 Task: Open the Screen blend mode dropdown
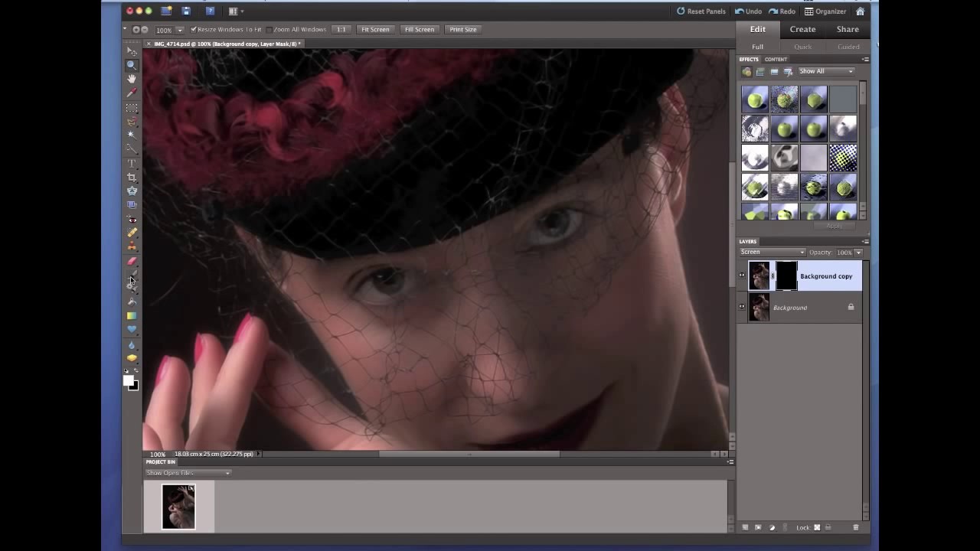(773, 252)
